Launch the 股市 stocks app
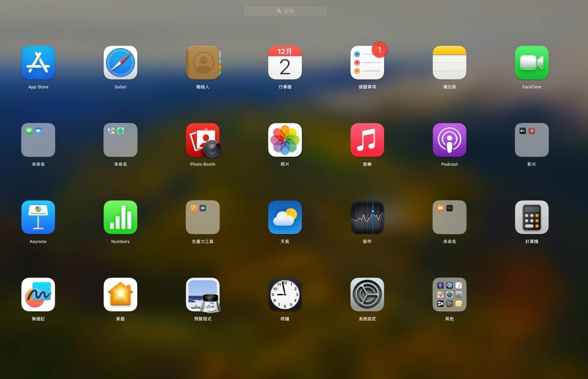This screenshot has height=379, width=588. coord(367,217)
